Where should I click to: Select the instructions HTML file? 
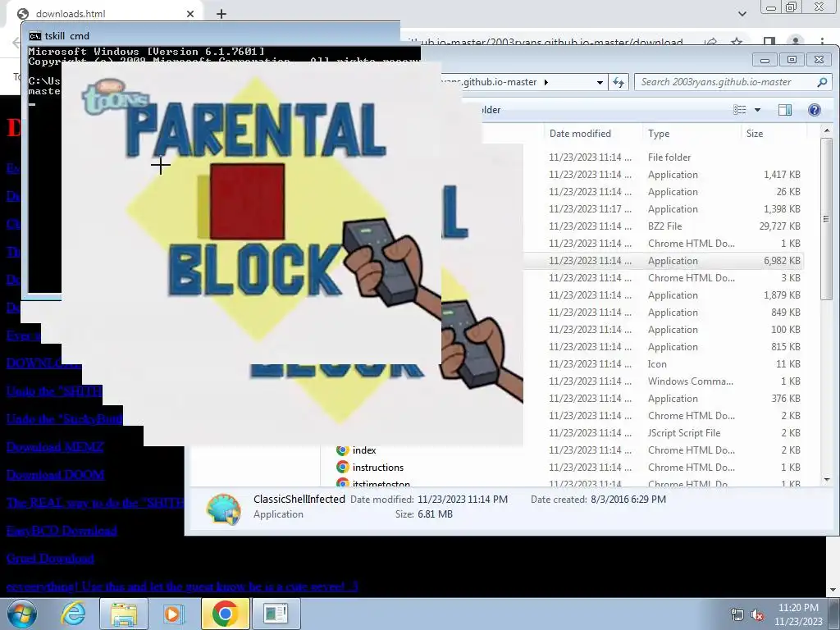tap(377, 467)
